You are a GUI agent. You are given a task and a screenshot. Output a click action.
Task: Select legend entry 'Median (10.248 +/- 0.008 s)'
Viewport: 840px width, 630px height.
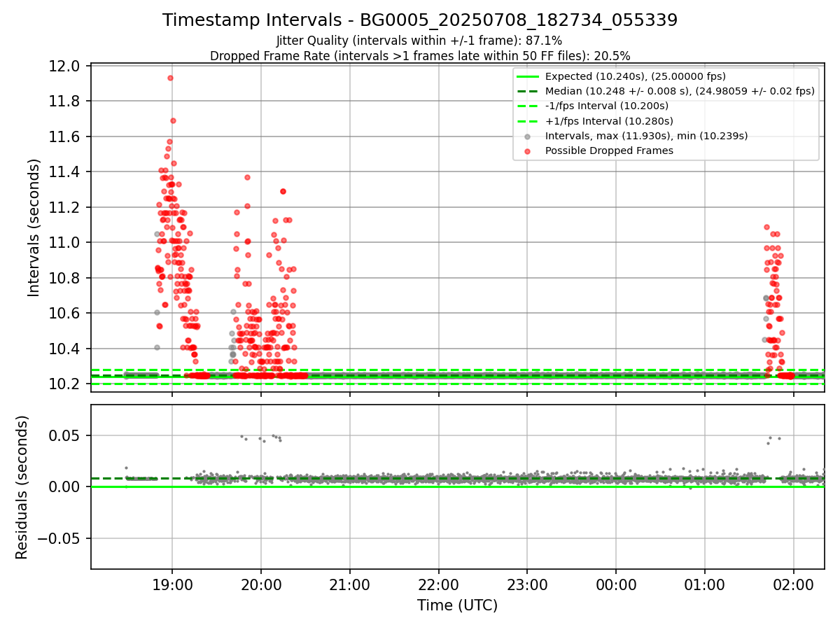pos(666,91)
